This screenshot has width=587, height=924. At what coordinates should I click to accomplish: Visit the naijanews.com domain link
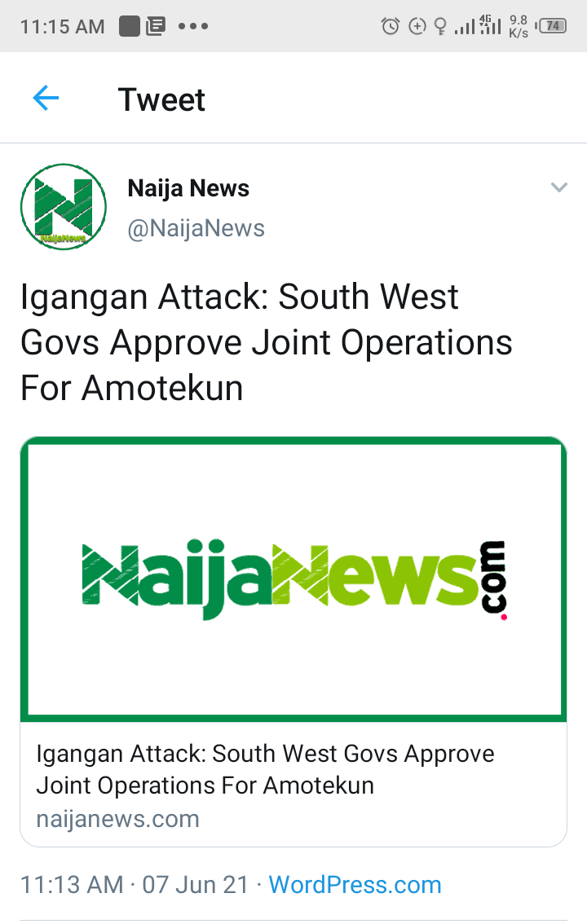pos(118,819)
